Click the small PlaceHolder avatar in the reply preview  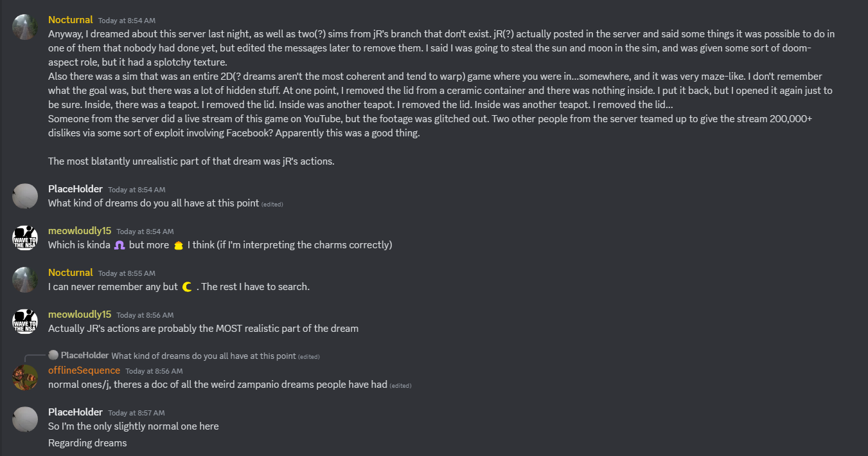pyautogui.click(x=54, y=356)
